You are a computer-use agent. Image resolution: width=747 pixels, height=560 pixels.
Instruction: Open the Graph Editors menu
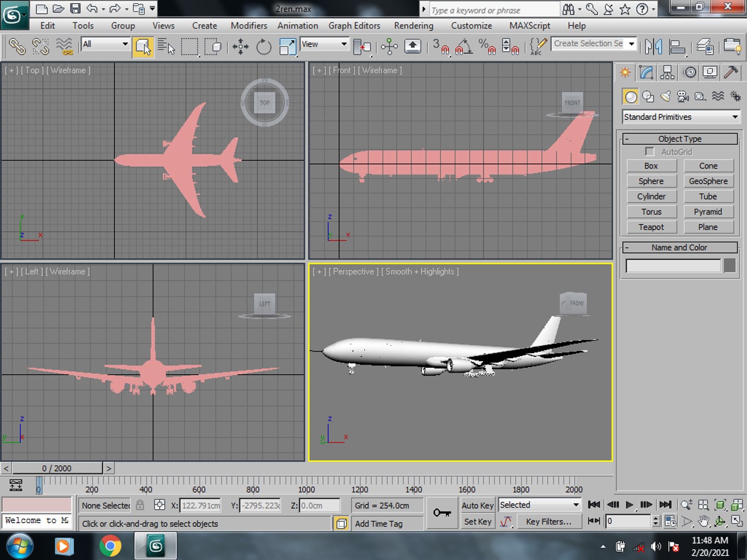click(354, 25)
